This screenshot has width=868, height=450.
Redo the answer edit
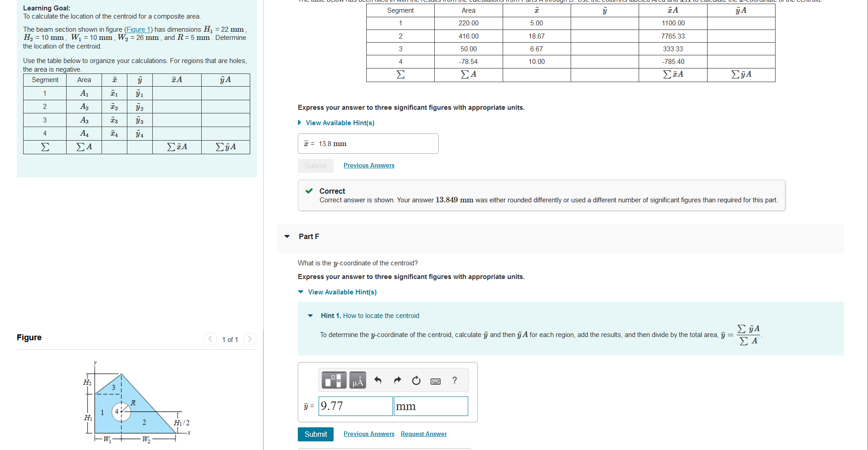tap(398, 380)
